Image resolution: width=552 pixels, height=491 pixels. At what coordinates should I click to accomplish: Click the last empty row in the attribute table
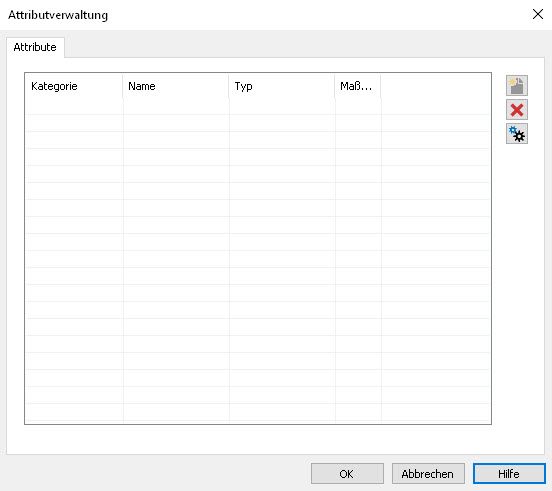(258, 412)
